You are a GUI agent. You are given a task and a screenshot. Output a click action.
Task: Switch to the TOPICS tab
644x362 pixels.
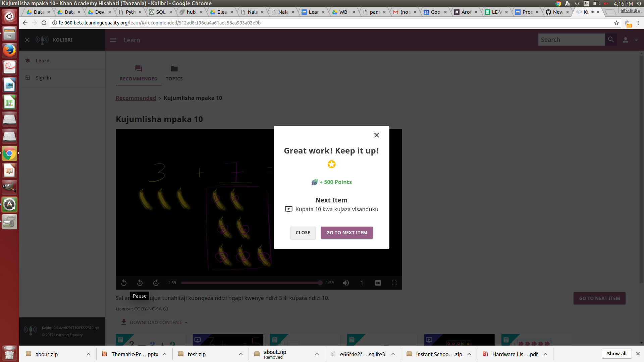pos(174,73)
